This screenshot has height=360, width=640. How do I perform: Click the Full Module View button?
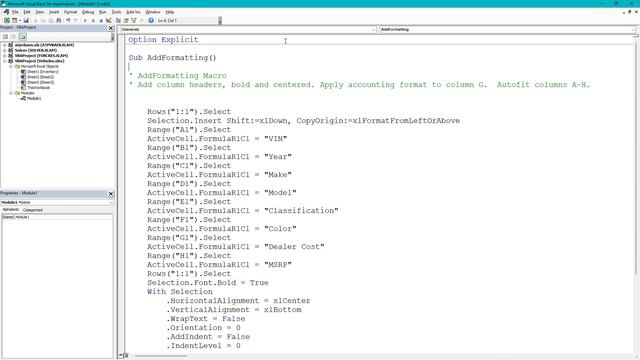point(126,356)
